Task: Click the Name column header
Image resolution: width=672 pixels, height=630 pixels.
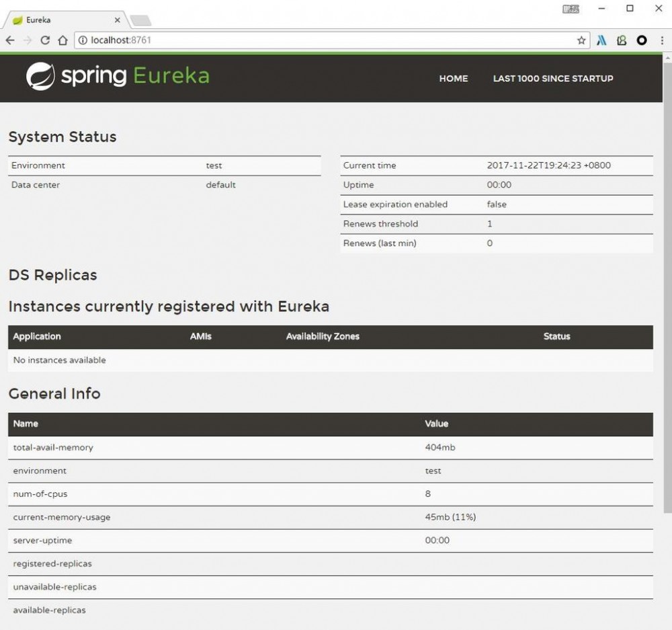Action: (26, 424)
